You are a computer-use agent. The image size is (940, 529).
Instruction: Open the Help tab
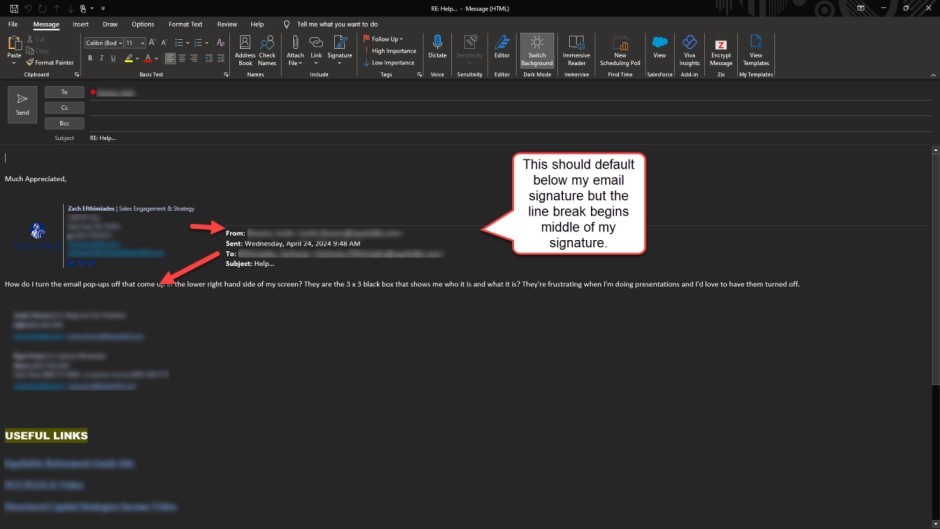[257, 25]
